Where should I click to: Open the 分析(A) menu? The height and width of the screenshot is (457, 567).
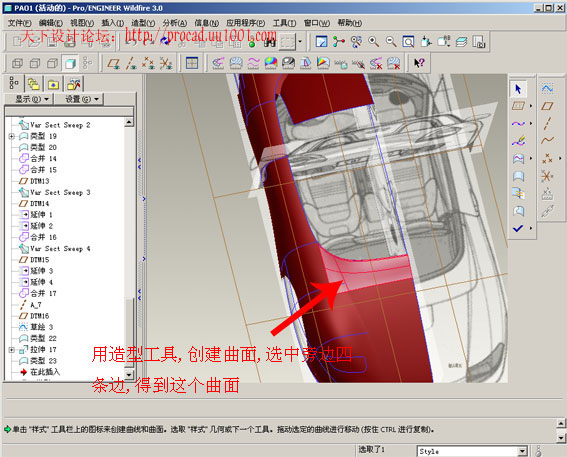(x=175, y=23)
